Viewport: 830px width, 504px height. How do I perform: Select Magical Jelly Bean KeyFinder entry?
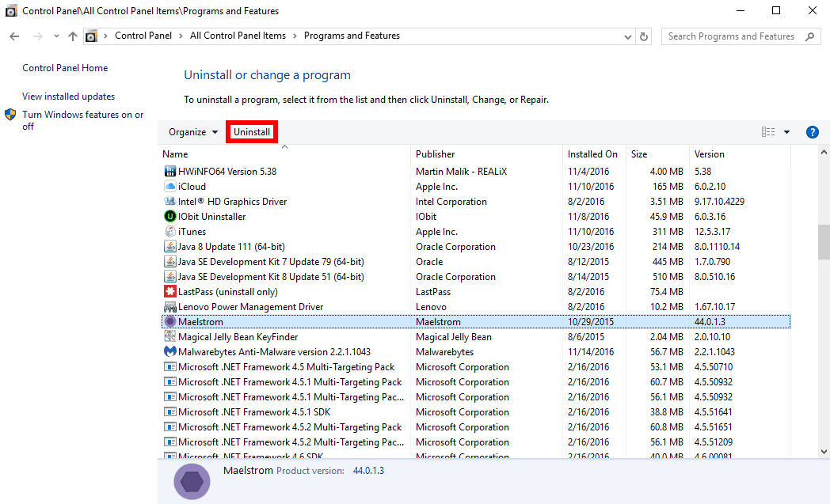(x=238, y=337)
